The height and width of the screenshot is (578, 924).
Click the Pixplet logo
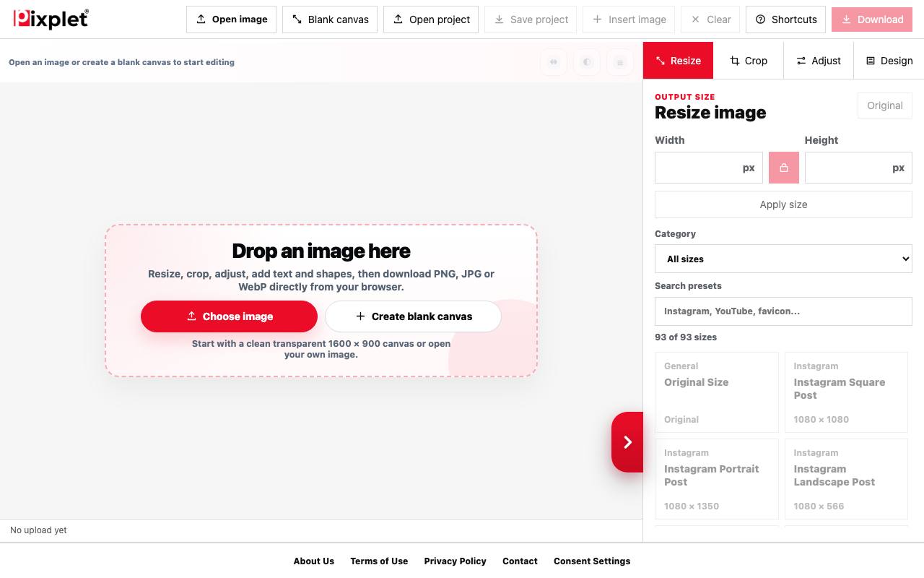tap(51, 19)
